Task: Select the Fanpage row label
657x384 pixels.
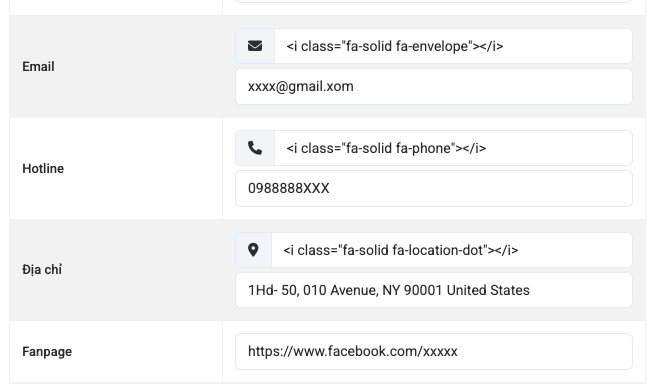Action: [47, 352]
